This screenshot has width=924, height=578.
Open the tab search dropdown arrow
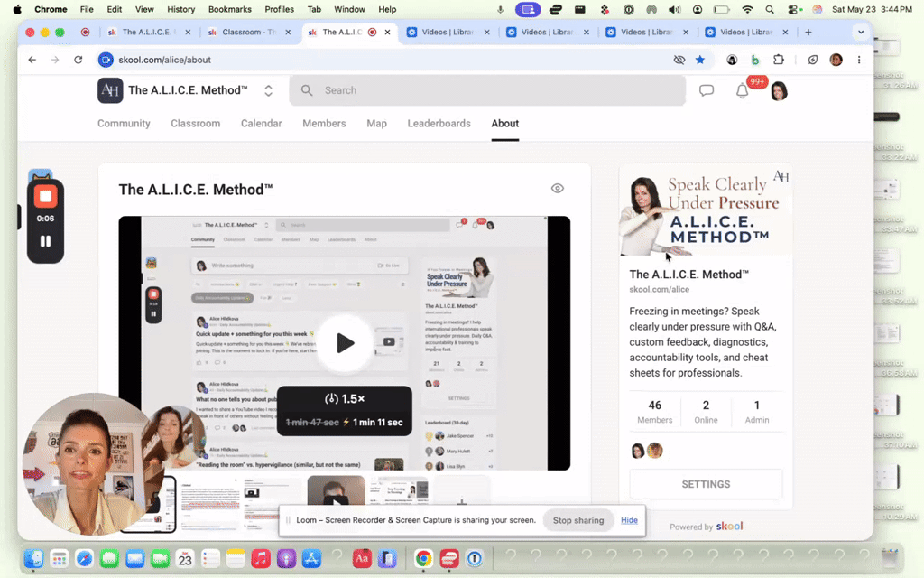pyautogui.click(x=861, y=33)
